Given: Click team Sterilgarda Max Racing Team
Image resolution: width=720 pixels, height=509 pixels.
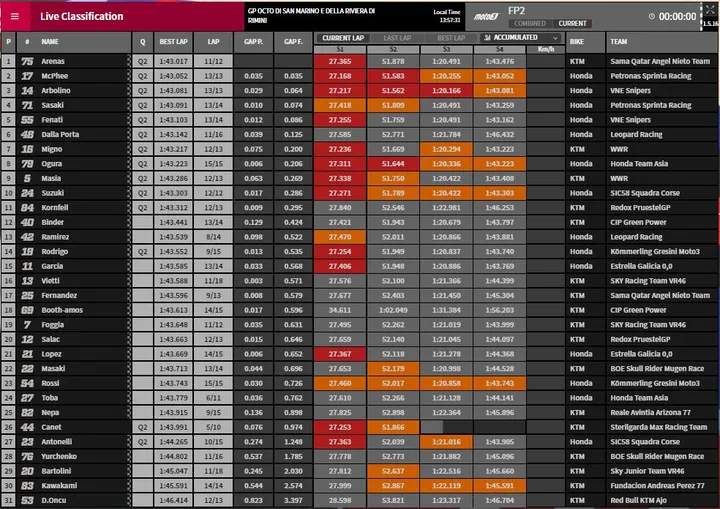Looking at the screenshot, I should (658, 427).
